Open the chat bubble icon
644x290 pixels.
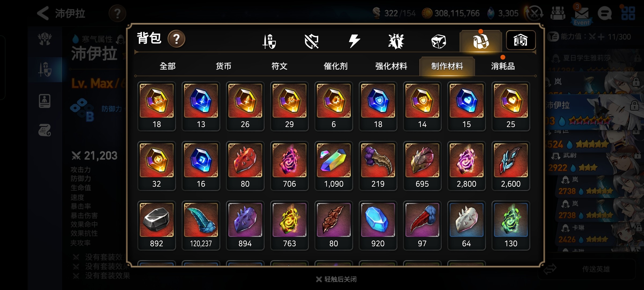tap(605, 13)
